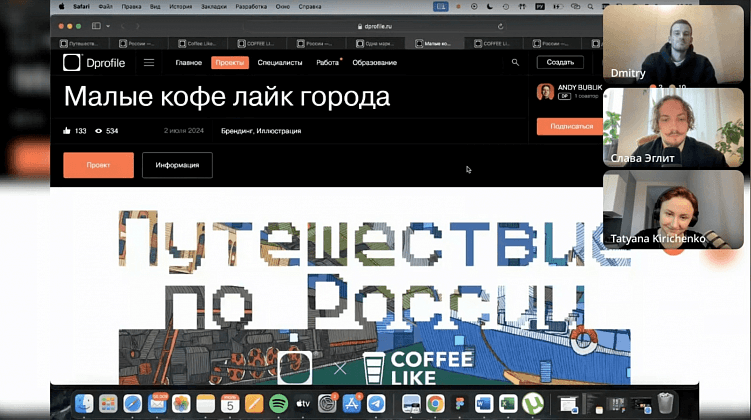The image size is (751, 420).
Task: Open the Разработка menu
Action: pyautogui.click(x=251, y=7)
